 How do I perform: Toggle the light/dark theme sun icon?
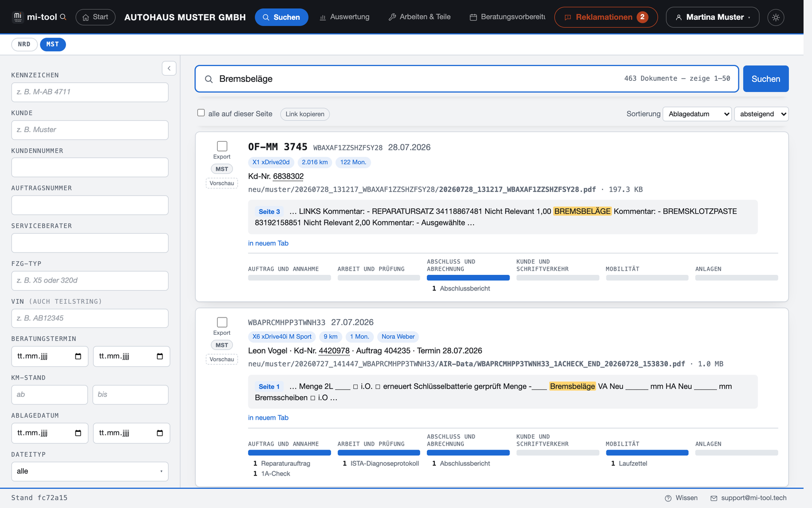click(775, 17)
